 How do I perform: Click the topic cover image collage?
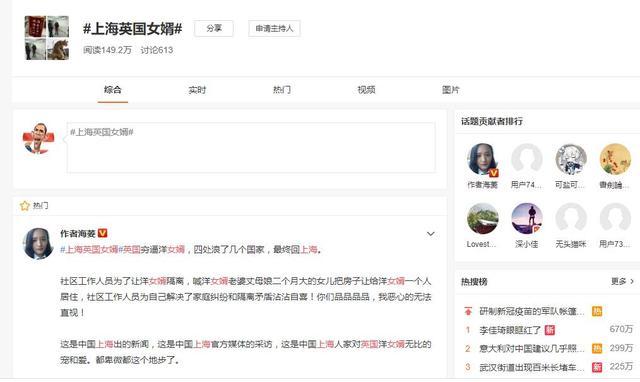47,38
